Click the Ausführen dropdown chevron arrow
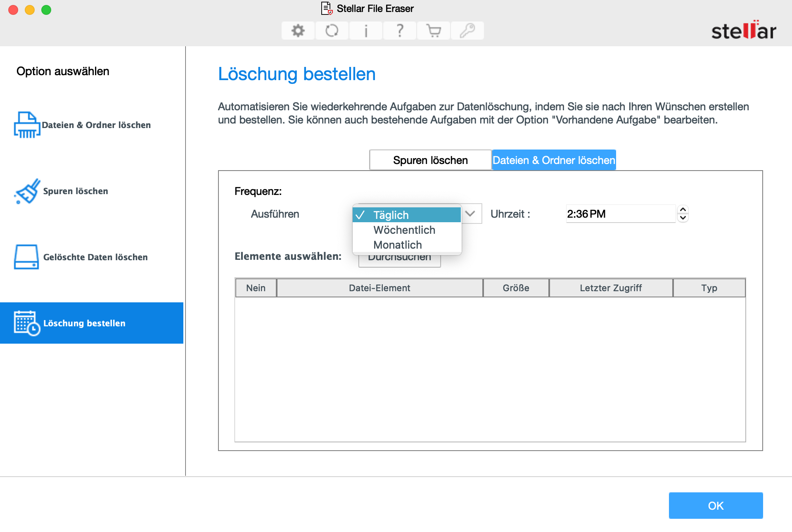 click(x=470, y=214)
